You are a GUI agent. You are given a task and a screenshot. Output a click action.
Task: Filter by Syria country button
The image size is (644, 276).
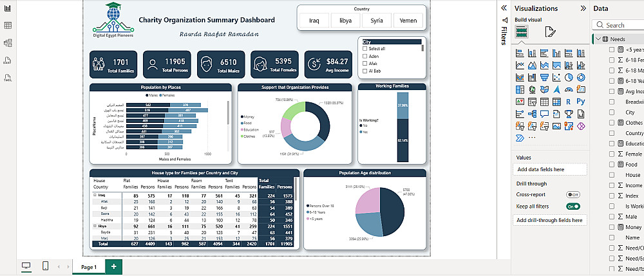click(x=377, y=21)
